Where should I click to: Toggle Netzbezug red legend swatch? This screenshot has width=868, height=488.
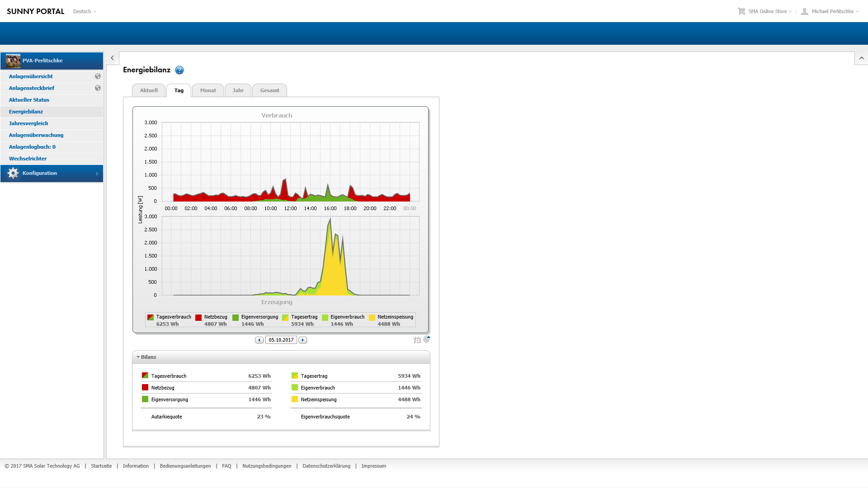coord(198,318)
